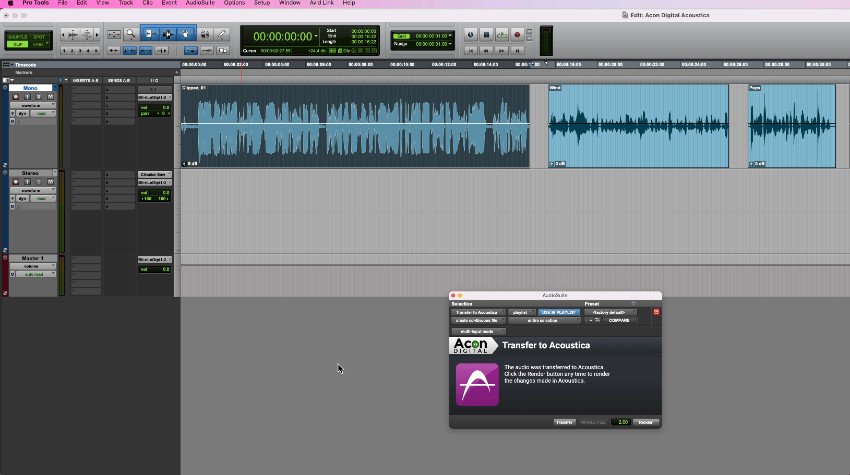
Task: Click the Acon Digital logo
Action: pyautogui.click(x=471, y=345)
